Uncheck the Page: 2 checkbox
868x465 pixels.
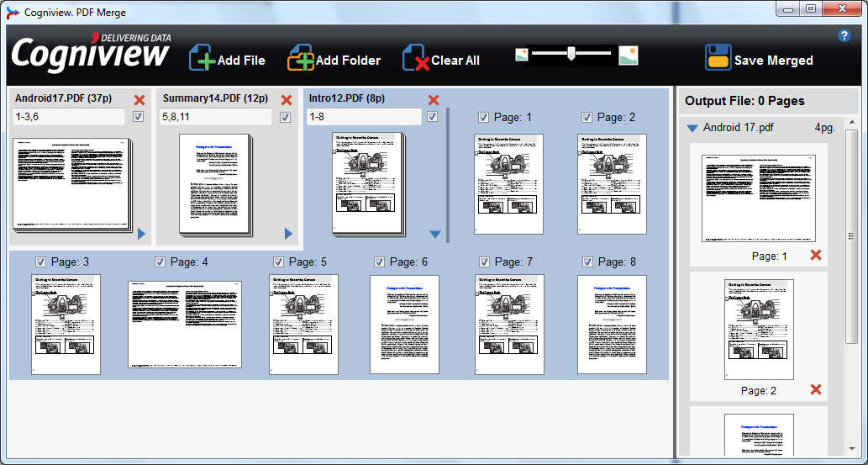point(587,117)
